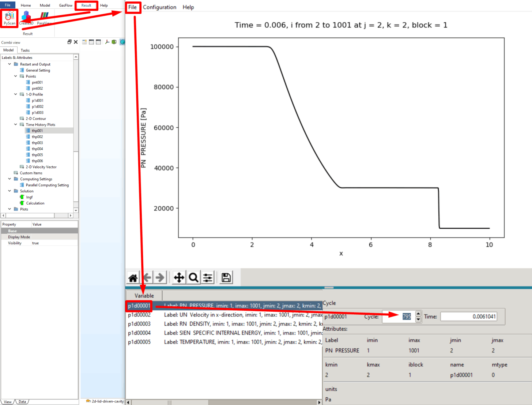Collapse the Plots tree node
This screenshot has width=532, height=405.
pos(10,209)
